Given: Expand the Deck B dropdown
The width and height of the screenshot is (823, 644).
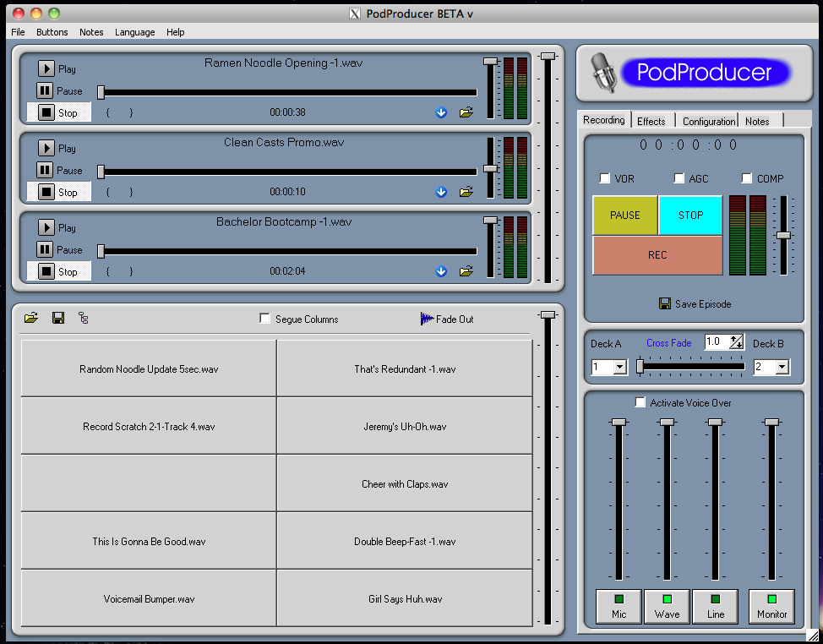Looking at the screenshot, I should [x=782, y=367].
